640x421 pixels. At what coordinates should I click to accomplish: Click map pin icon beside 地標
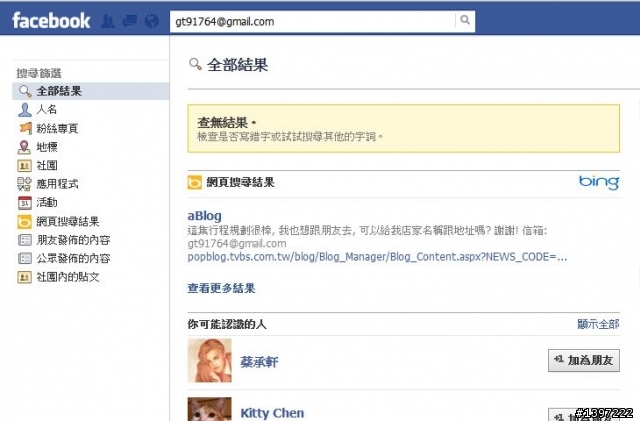(x=24, y=147)
